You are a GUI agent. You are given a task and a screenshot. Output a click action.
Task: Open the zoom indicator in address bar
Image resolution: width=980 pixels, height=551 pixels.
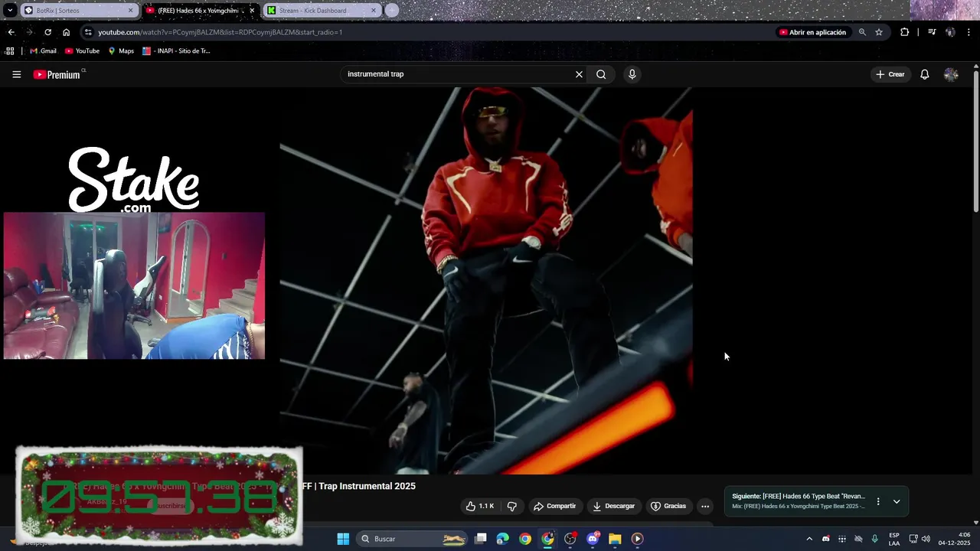tap(862, 32)
